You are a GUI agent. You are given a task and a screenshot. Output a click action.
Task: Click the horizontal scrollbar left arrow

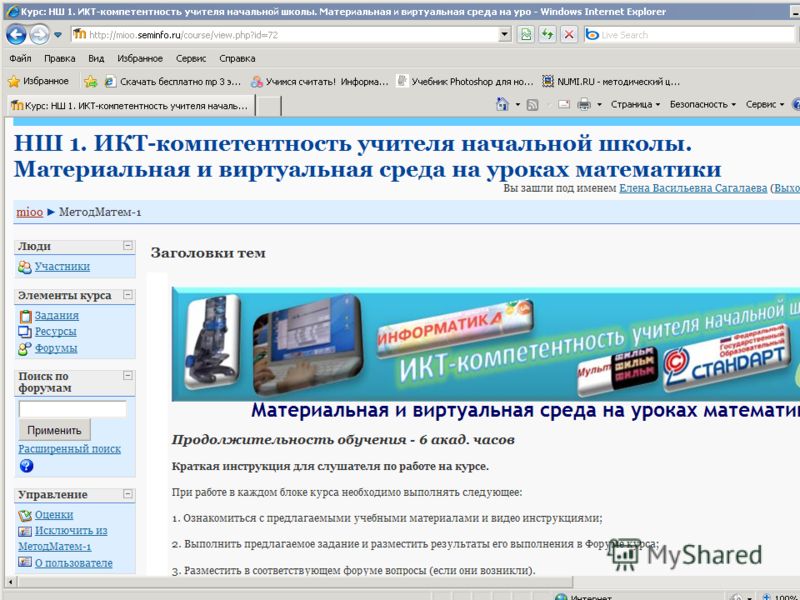click(x=11, y=582)
